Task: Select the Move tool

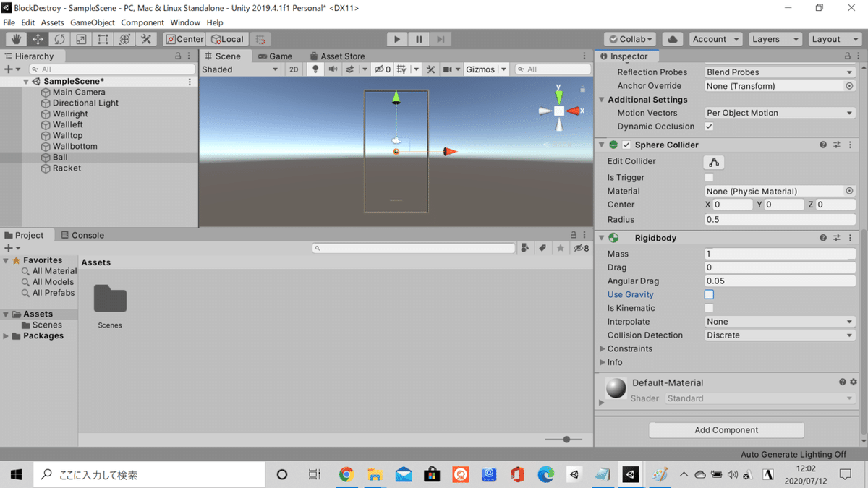Action: (38, 39)
